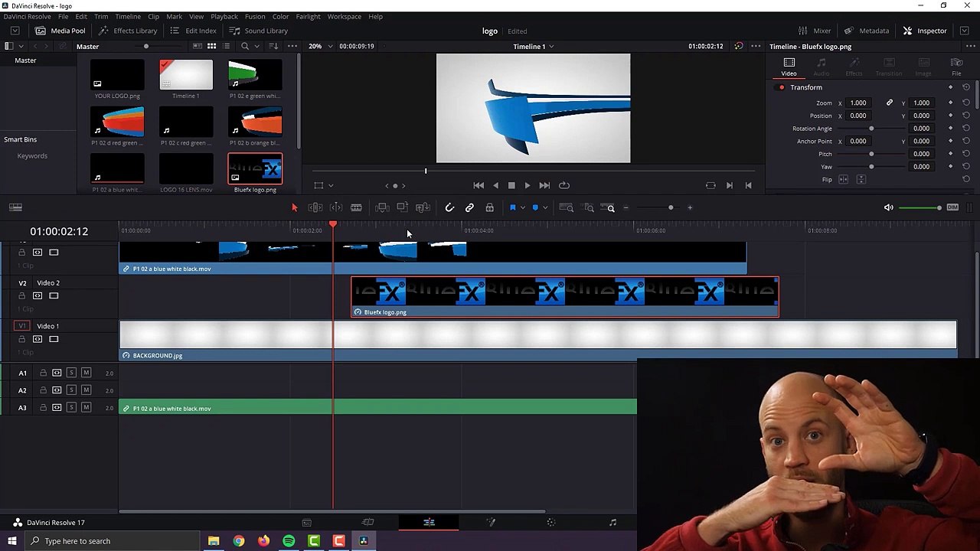980x551 pixels.
Task: Toggle Zoom X/Y link icon
Action: pos(889,103)
